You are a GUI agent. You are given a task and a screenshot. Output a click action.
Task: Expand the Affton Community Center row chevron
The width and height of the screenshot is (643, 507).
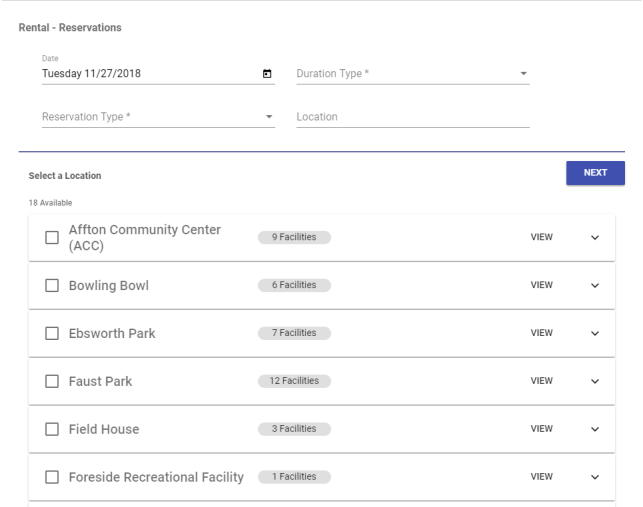pyautogui.click(x=595, y=238)
